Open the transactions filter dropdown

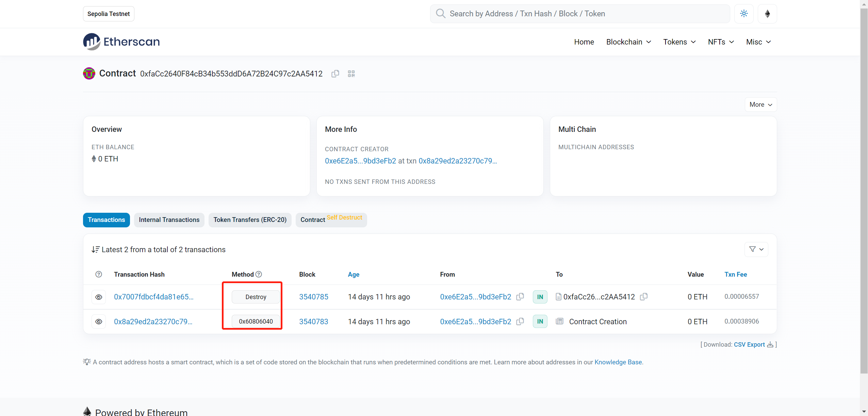click(x=756, y=249)
